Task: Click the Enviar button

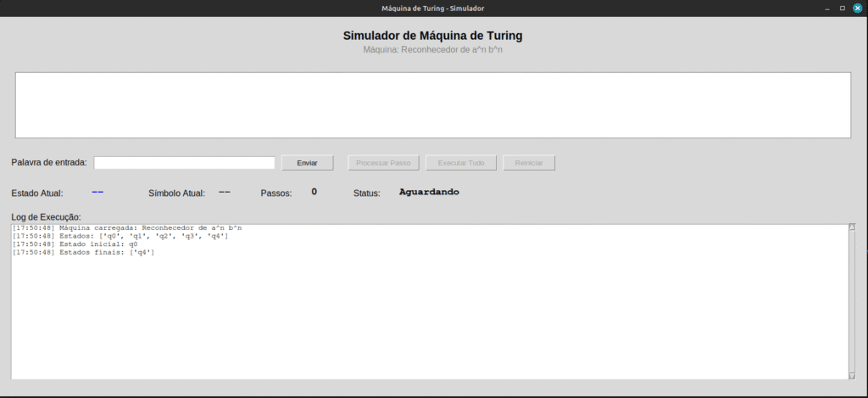Action: [307, 163]
